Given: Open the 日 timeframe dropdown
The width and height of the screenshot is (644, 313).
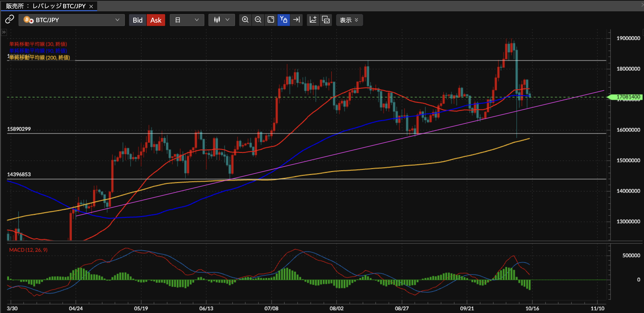Looking at the screenshot, I should [187, 20].
